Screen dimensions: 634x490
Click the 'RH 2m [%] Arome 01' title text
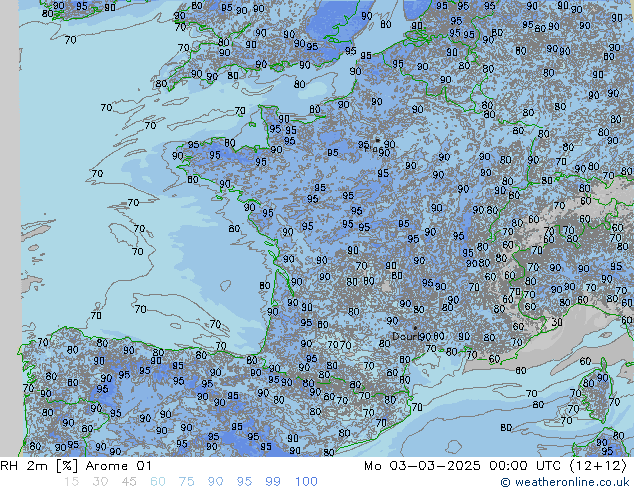[x=76, y=466]
